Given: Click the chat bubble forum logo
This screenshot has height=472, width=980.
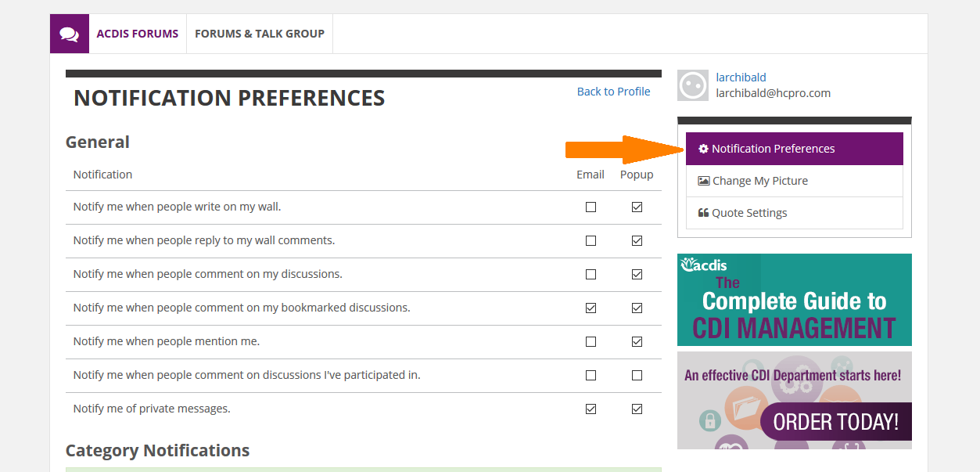Looking at the screenshot, I should coord(69,33).
